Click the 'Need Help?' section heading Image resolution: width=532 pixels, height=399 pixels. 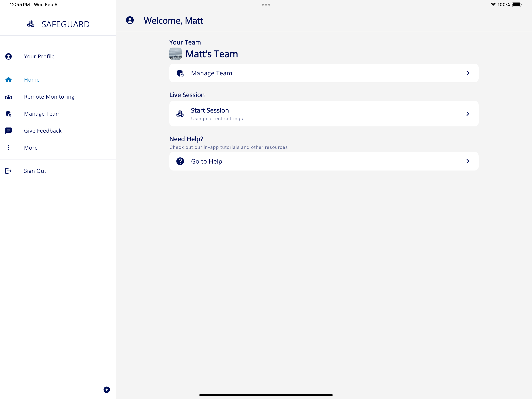(186, 139)
